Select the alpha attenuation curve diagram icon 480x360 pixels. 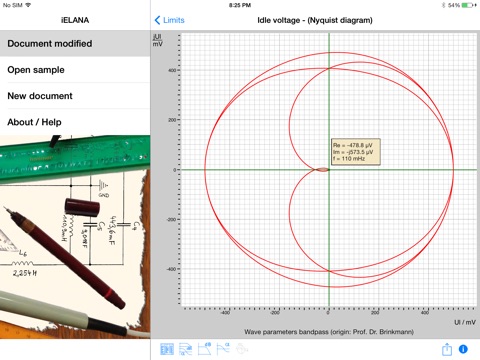pyautogui.click(x=186, y=349)
